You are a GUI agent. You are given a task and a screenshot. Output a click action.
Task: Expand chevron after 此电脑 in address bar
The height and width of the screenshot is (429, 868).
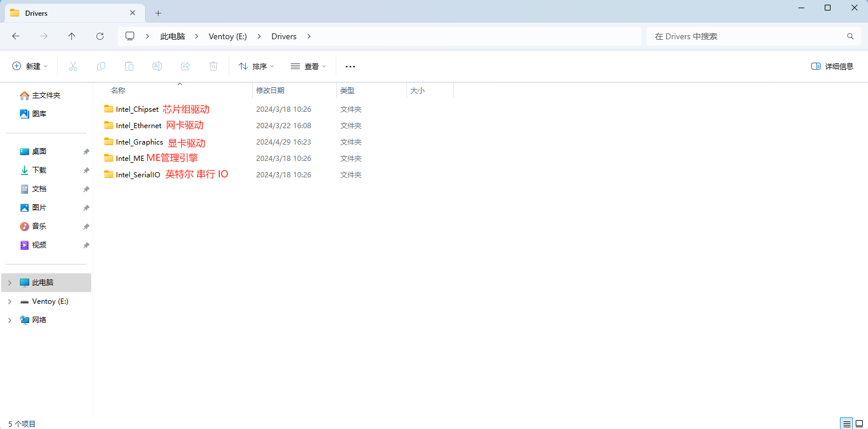click(197, 36)
